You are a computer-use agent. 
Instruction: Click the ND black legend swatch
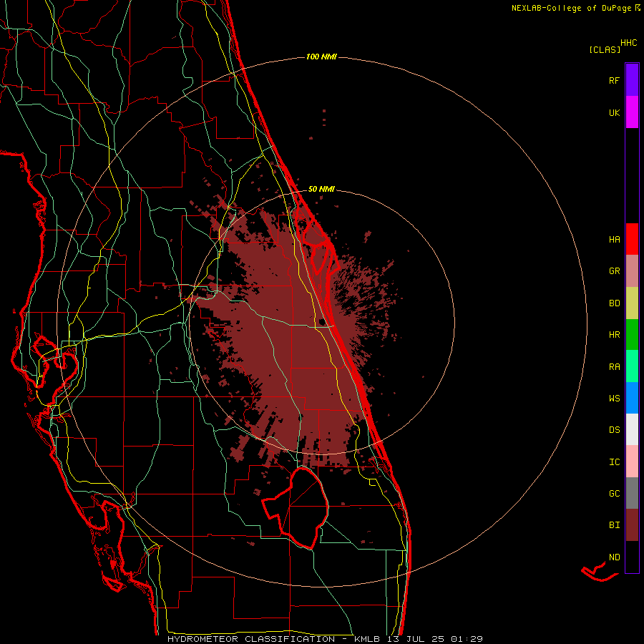point(632,557)
